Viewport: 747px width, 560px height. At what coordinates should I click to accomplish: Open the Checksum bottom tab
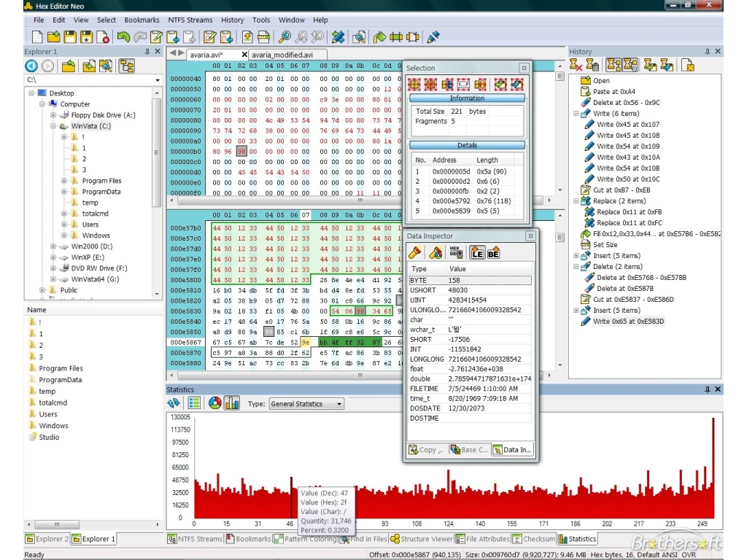(533, 539)
